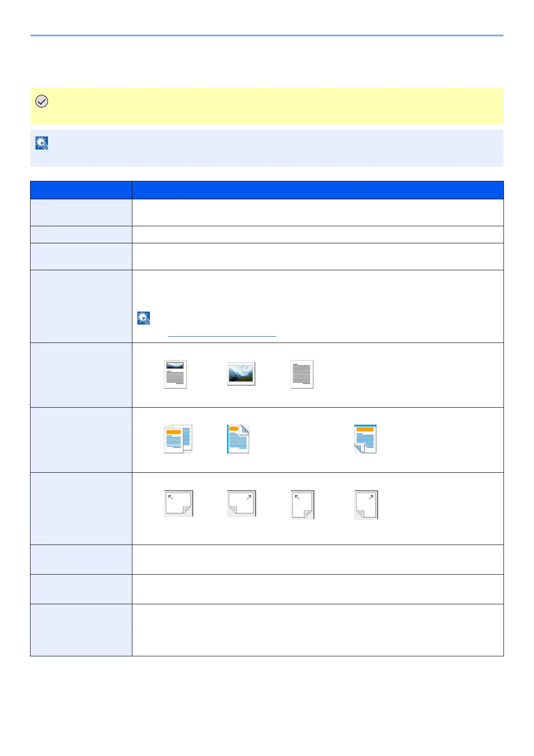Click the lightbulb note icon in blue banner
This screenshot has height=756, width=534.
coord(42,143)
